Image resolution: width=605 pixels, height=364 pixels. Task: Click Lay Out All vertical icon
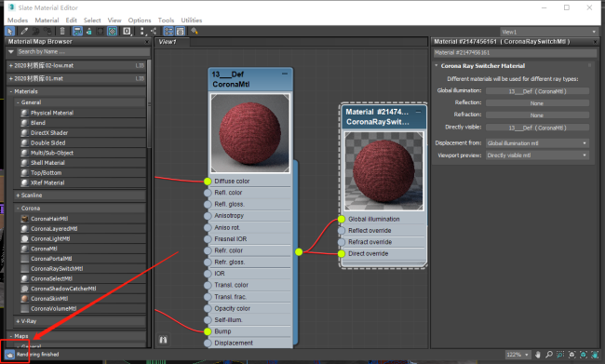142,32
